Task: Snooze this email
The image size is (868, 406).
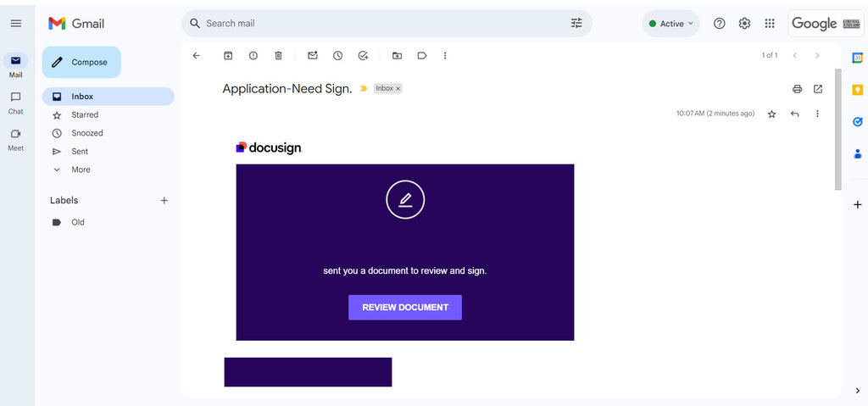Action: point(337,55)
